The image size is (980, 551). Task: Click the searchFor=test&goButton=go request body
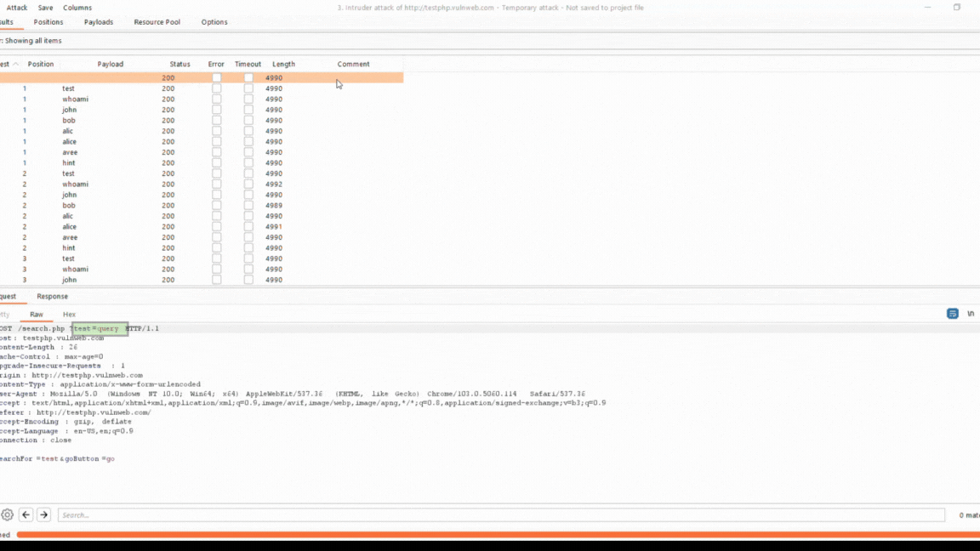58,458
